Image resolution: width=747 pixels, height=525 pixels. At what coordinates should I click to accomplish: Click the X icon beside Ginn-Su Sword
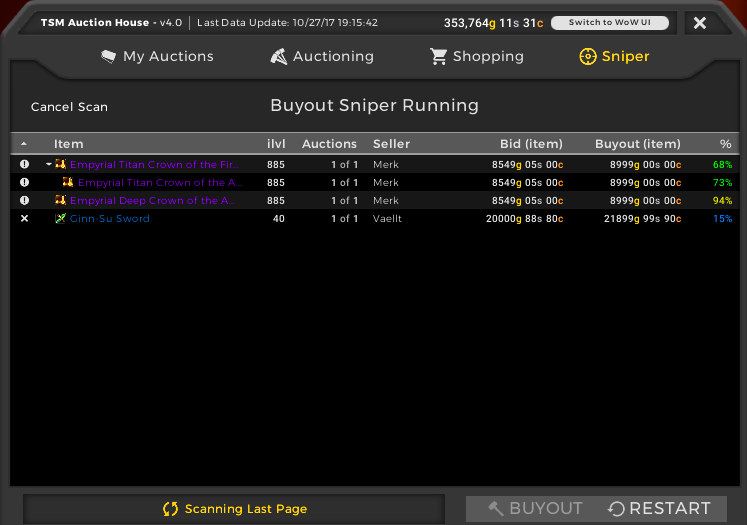pyautogui.click(x=24, y=219)
